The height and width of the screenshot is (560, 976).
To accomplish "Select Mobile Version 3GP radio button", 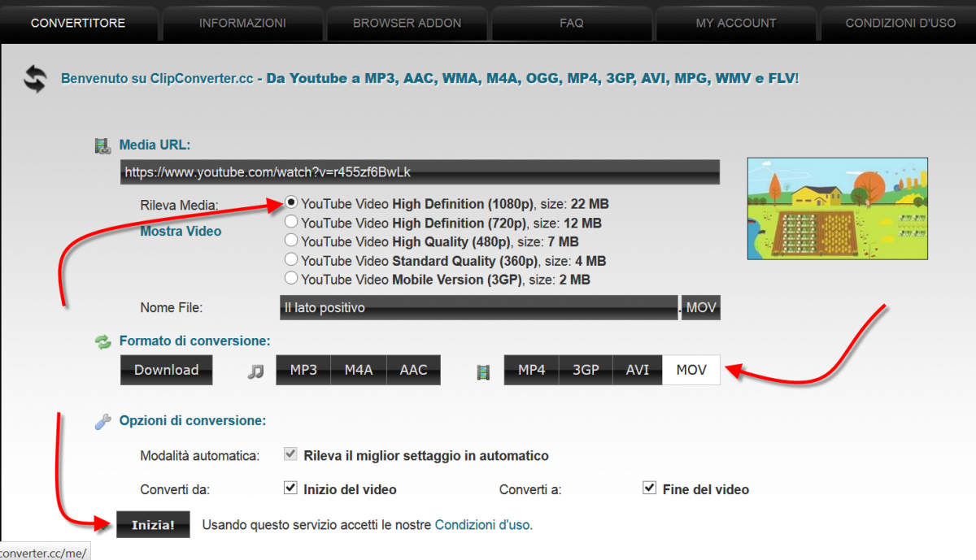I will tap(290, 278).
